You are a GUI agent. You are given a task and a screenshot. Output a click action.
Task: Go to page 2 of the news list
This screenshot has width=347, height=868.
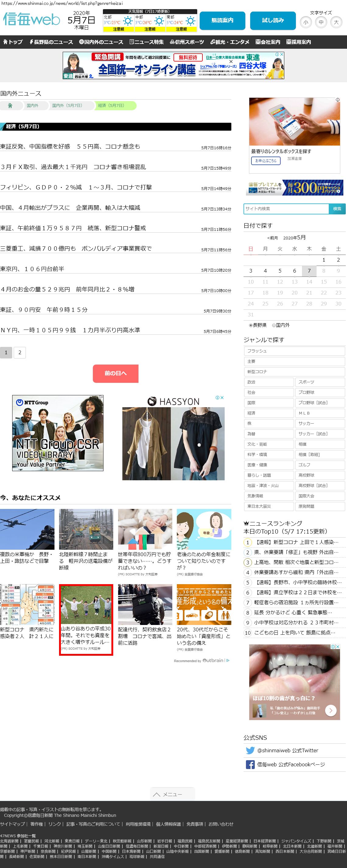[x=20, y=352]
